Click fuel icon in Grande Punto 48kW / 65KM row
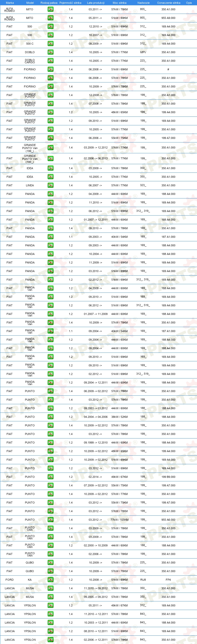This screenshot has height=644, width=197. pyautogui.click(x=50, y=112)
